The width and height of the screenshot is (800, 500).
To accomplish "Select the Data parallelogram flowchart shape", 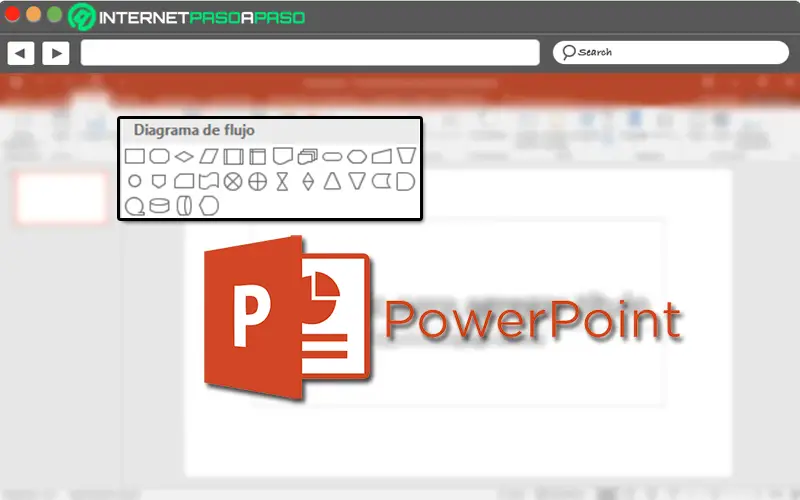I will click(209, 156).
